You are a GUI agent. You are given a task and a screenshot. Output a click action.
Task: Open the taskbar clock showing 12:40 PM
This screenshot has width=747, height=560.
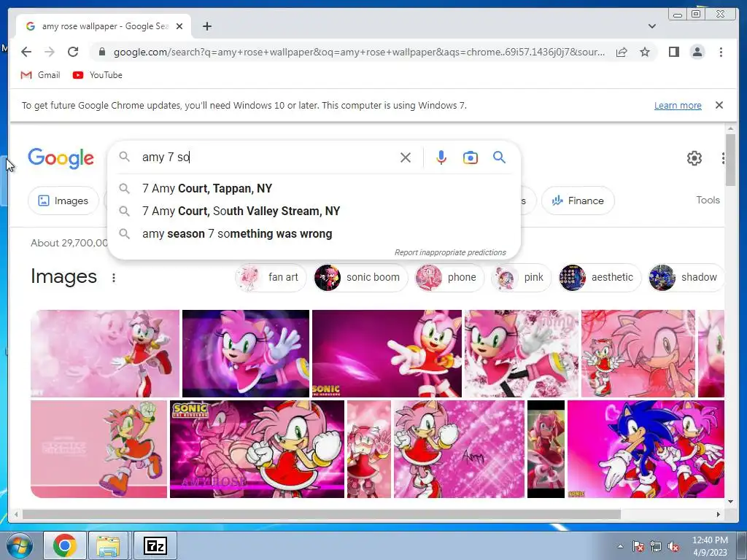pos(710,546)
